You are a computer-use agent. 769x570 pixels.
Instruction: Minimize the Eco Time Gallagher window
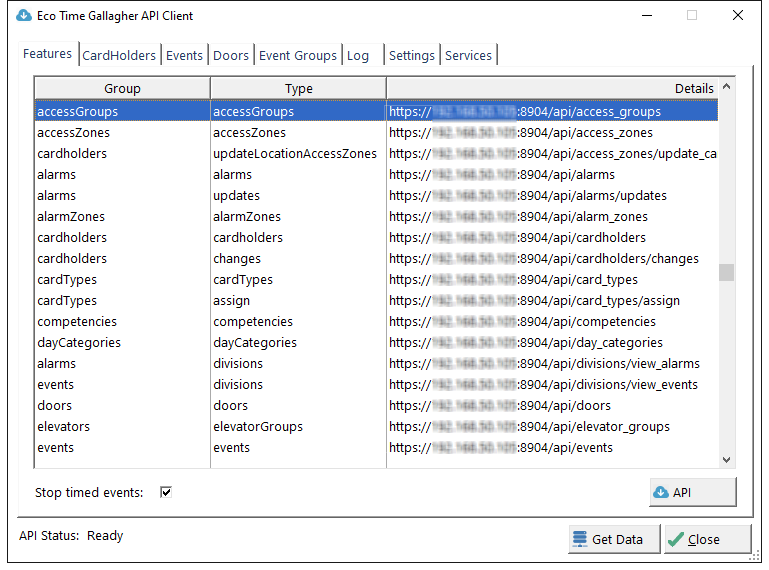click(x=647, y=16)
